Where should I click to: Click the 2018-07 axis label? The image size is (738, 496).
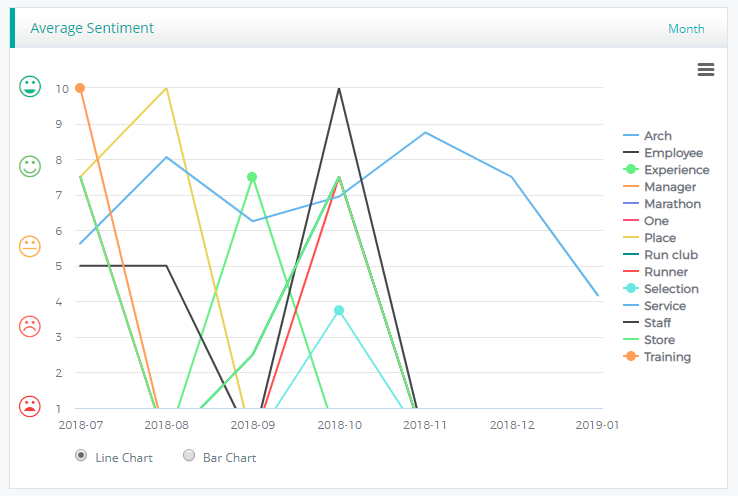80,425
